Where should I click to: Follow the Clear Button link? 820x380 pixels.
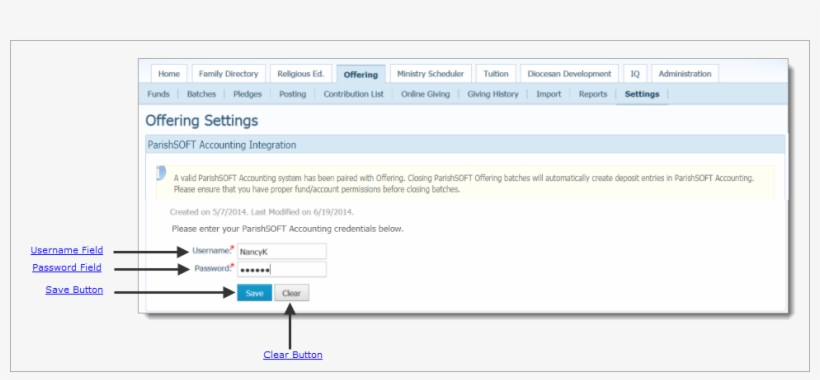(x=293, y=355)
